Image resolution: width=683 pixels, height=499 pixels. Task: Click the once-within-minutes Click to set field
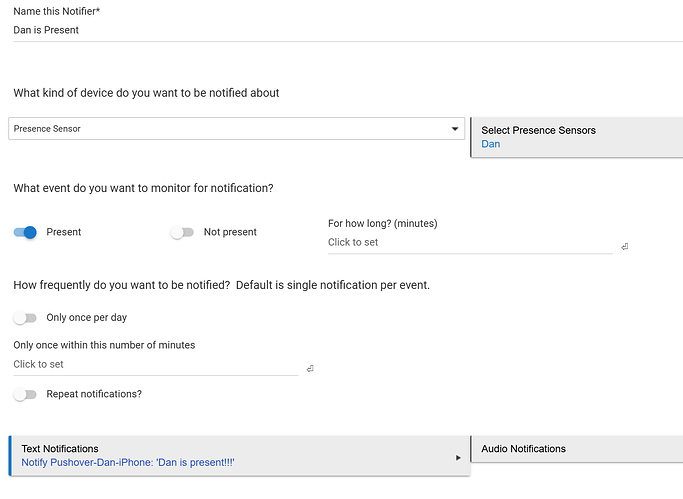coord(154,364)
